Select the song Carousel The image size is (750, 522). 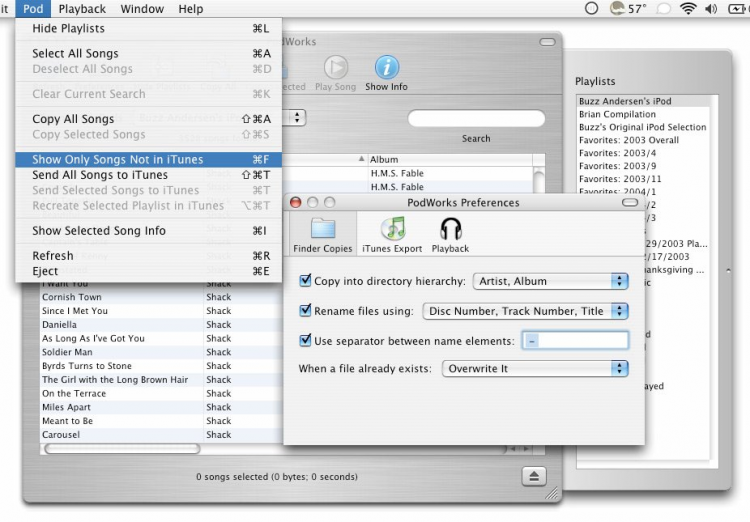tap(162, 434)
